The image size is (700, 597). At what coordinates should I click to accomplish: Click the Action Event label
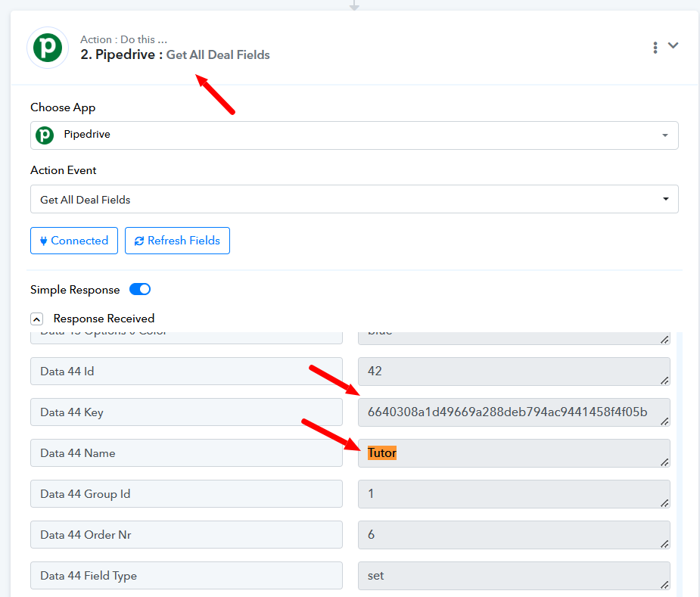[64, 170]
